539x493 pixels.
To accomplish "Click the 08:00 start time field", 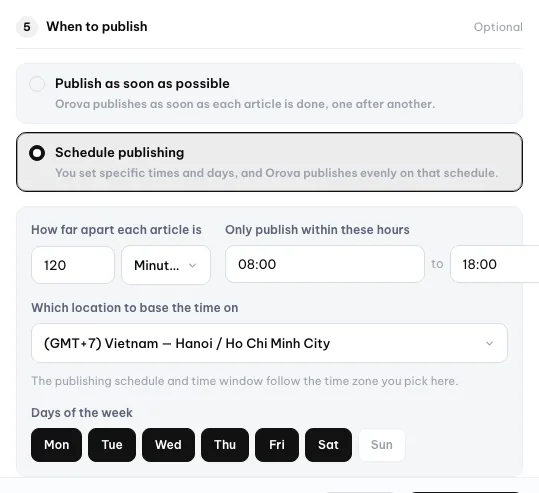I will [x=324, y=264].
